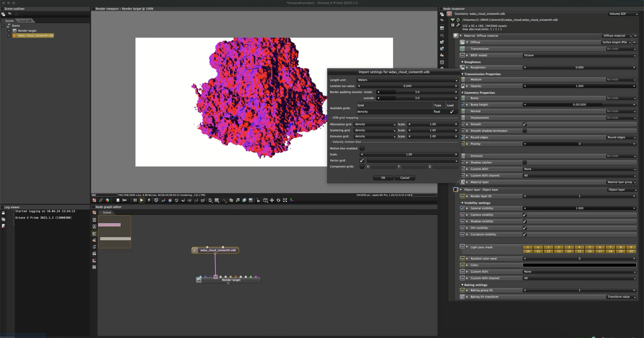Click the world axis gizmo icon
The image size is (644, 338).
click(x=292, y=200)
